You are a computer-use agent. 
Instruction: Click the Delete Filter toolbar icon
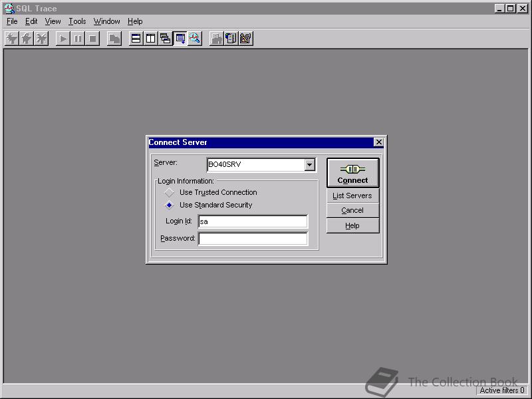tap(41, 39)
